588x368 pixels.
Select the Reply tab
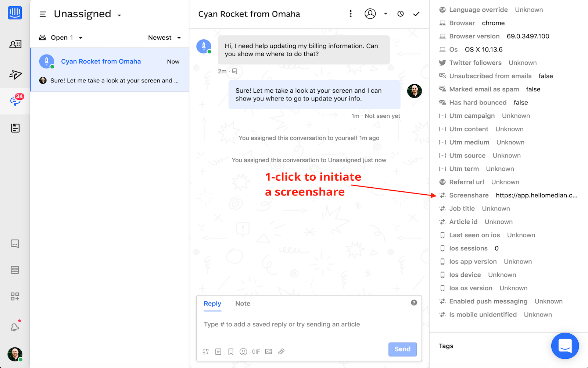pos(212,304)
